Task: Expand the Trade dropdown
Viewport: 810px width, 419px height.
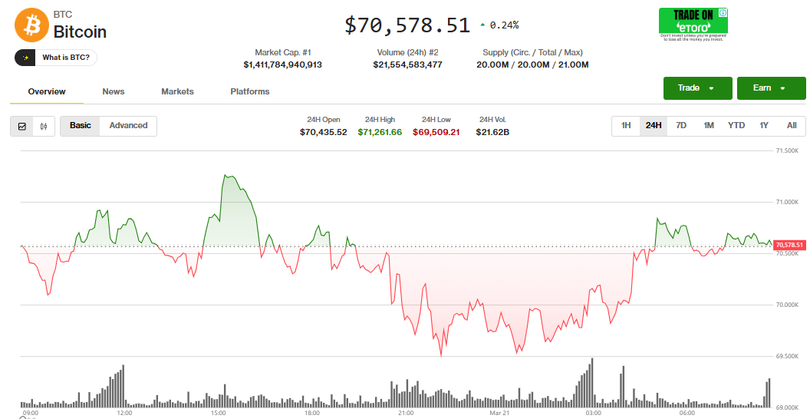Action: (x=697, y=88)
